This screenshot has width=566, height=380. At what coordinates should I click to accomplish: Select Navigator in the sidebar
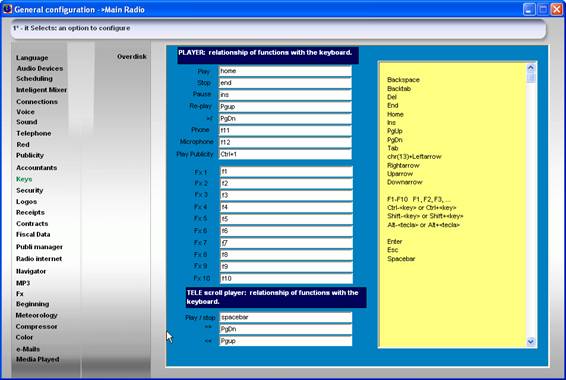click(31, 271)
